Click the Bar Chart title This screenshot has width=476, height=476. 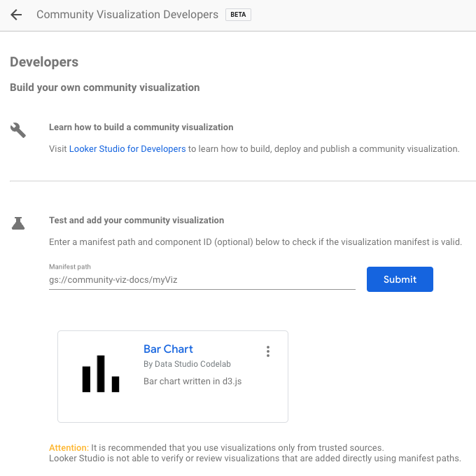(x=168, y=349)
